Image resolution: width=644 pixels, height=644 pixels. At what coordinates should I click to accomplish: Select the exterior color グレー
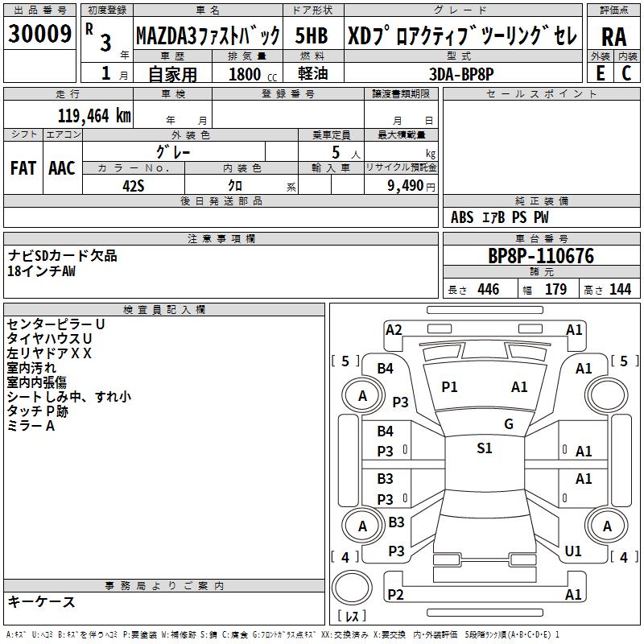pyautogui.click(x=173, y=152)
